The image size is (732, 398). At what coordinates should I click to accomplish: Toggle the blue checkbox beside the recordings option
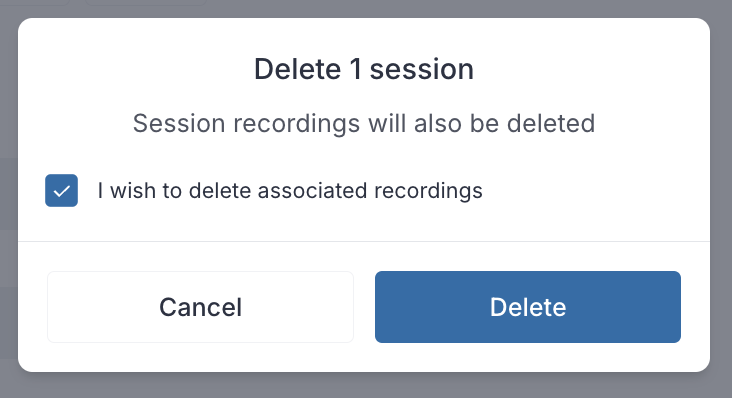[x=61, y=190]
